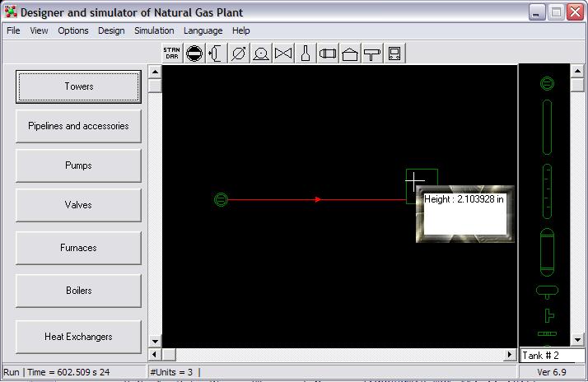
Task: Open the Language menu
Action: click(x=203, y=30)
